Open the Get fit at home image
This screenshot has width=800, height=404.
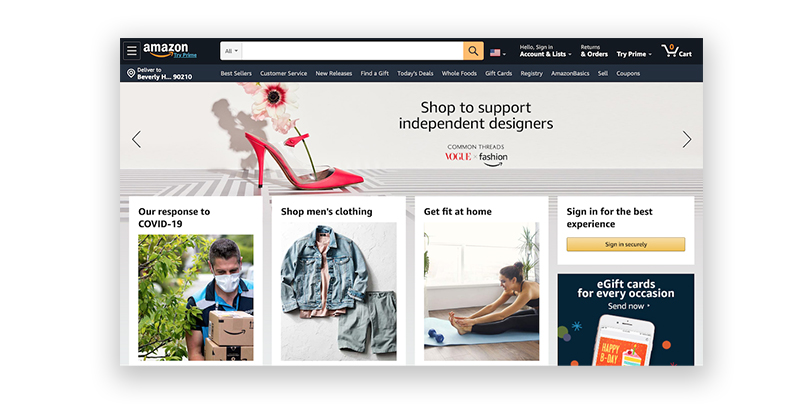coord(481,291)
